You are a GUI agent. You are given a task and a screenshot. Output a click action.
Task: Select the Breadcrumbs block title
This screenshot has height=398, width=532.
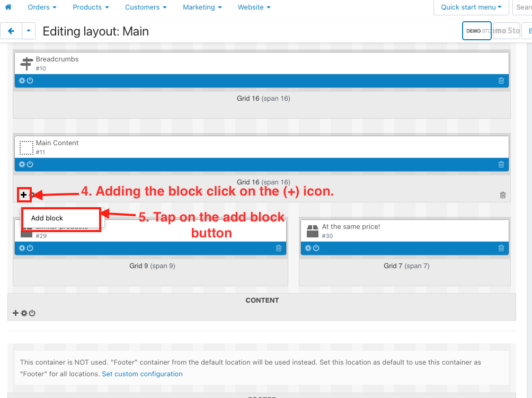tap(57, 59)
